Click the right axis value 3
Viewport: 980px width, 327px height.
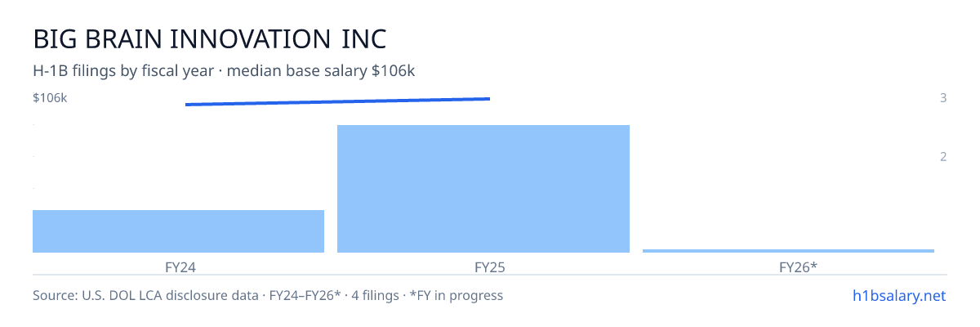[x=943, y=98]
